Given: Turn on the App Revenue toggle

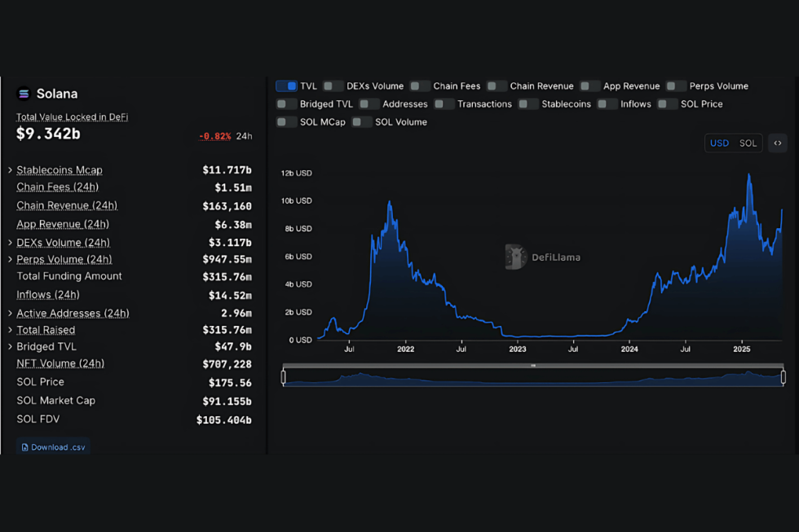Looking at the screenshot, I should tap(590, 86).
